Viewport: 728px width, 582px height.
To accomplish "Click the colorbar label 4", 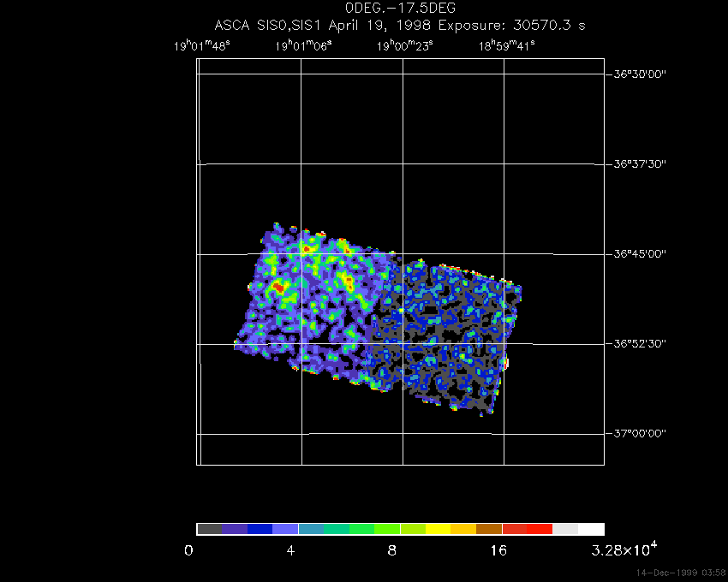I will 290,551.
